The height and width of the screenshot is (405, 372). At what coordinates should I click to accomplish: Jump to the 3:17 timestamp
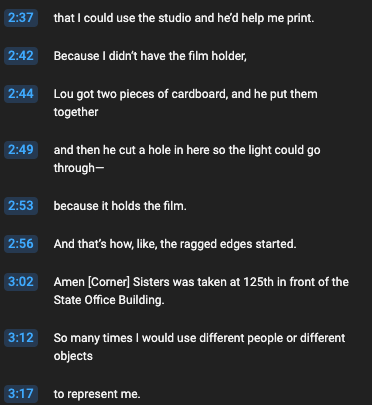tap(21, 394)
